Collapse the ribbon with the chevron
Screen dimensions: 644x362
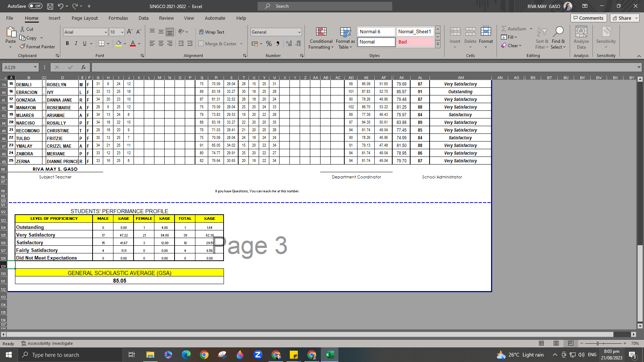(x=639, y=56)
